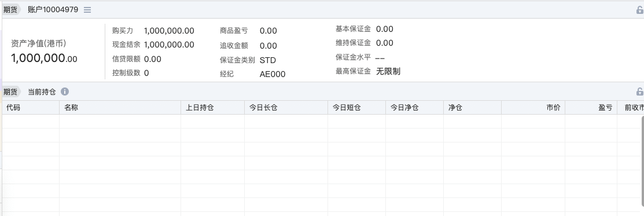
Task: Click the info icon beside 当前持仓
Action: (x=65, y=91)
